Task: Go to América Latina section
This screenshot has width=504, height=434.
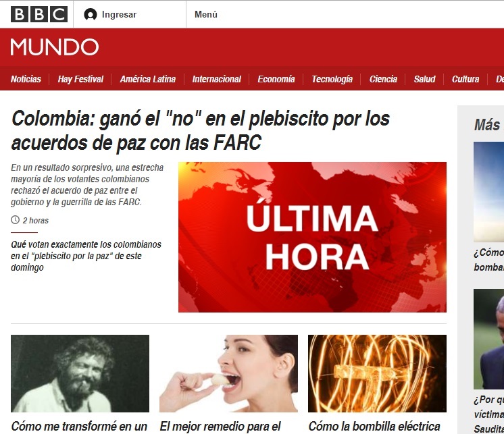Action: coord(148,79)
